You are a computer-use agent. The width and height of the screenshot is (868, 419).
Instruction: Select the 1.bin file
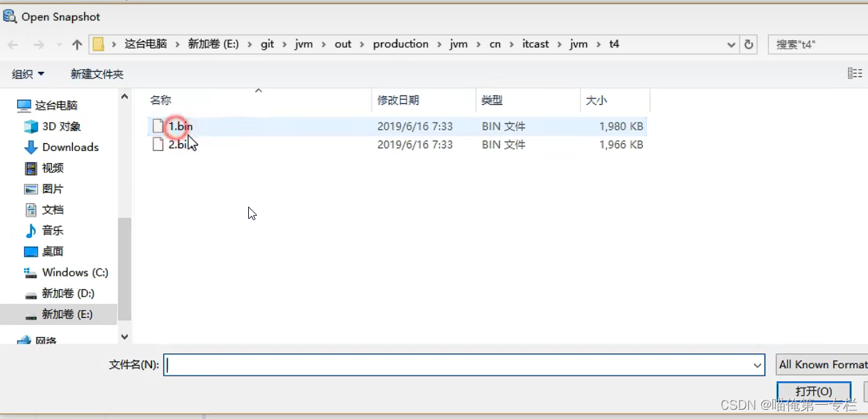(x=397, y=126)
